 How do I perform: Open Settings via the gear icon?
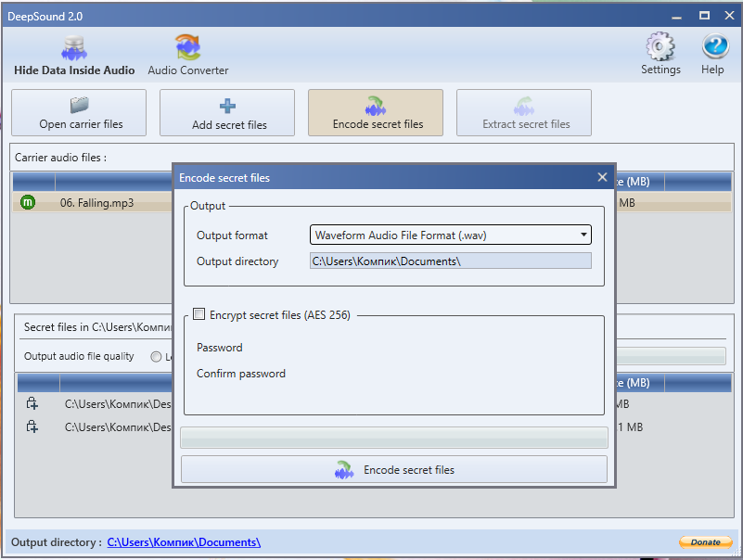coord(660,55)
